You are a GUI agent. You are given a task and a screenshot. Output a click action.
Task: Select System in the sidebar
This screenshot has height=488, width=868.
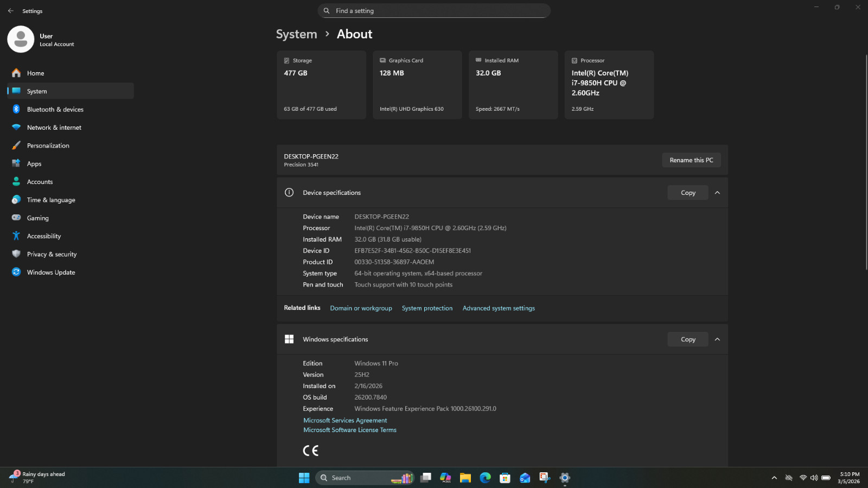71,91
